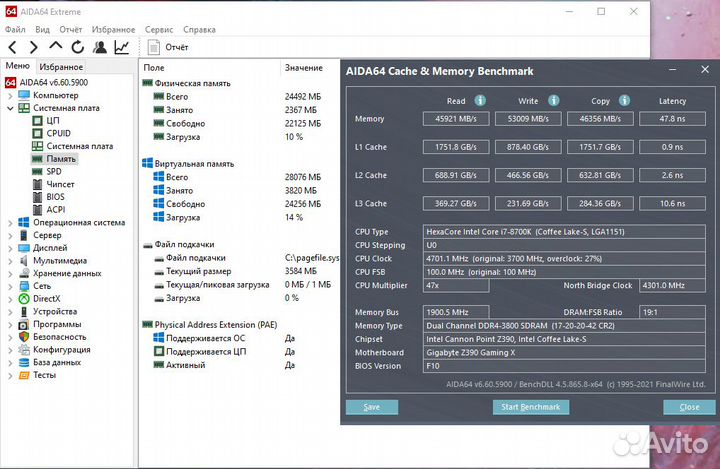Click the Безопасность shield icon
The image size is (720, 469).
[x=24, y=337]
